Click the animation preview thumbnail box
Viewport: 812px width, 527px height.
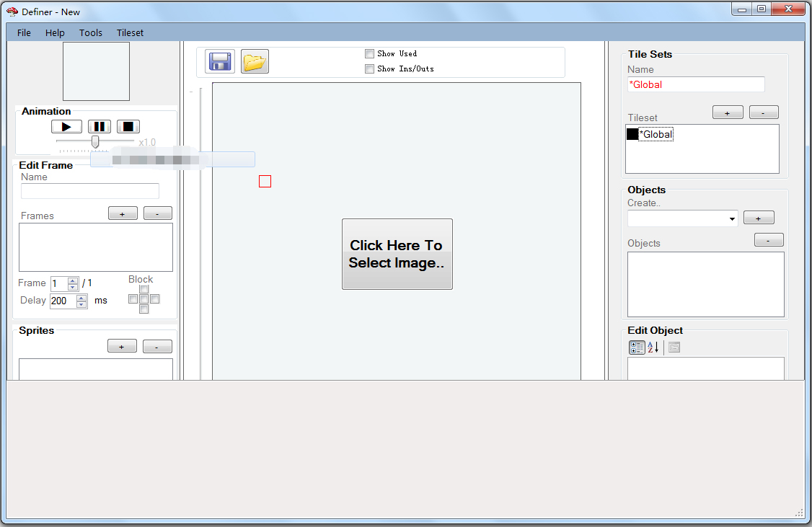[97, 71]
